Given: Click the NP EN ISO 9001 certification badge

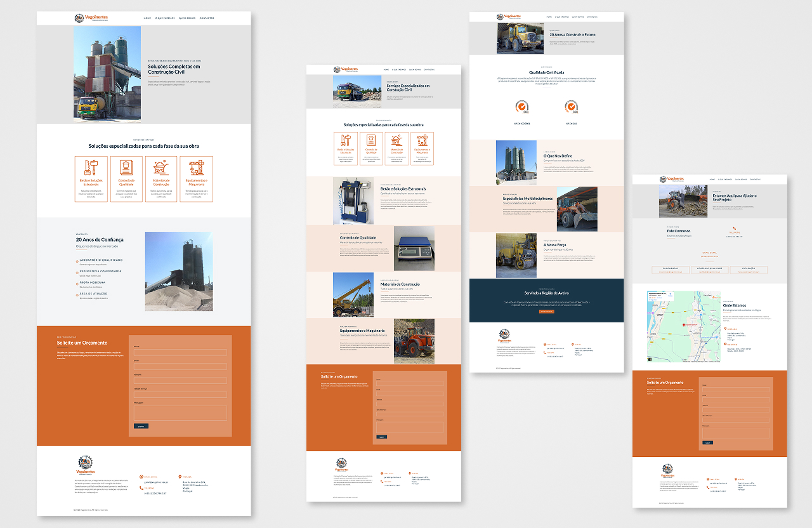Looking at the screenshot, I should 521,106.
